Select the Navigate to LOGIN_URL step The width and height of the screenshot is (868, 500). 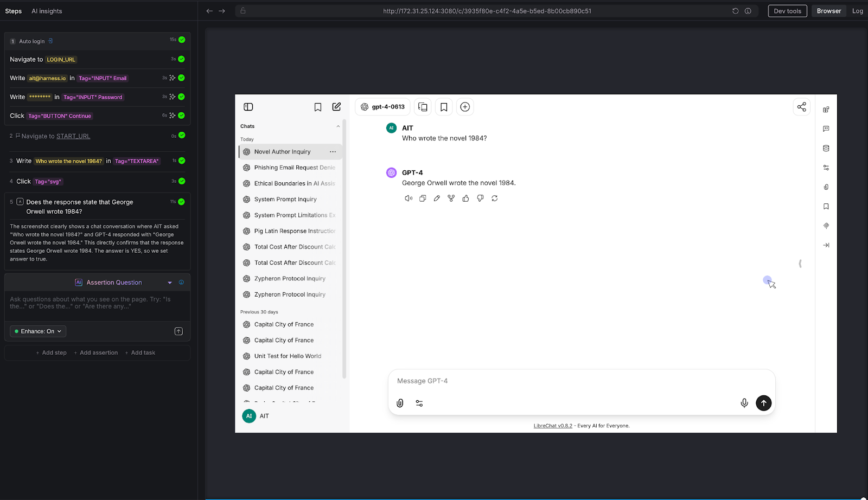point(97,60)
